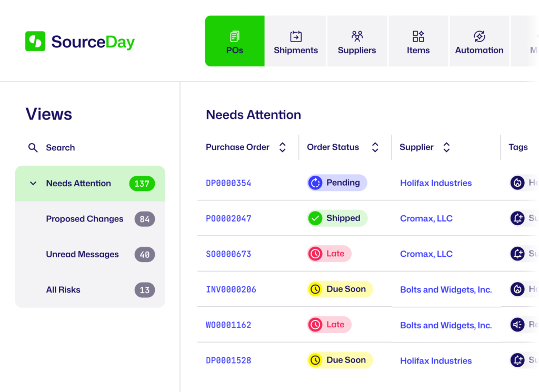Open Cromax, LLC supplier on PO0002047 row
The width and height of the screenshot is (539, 392).
coord(426,218)
